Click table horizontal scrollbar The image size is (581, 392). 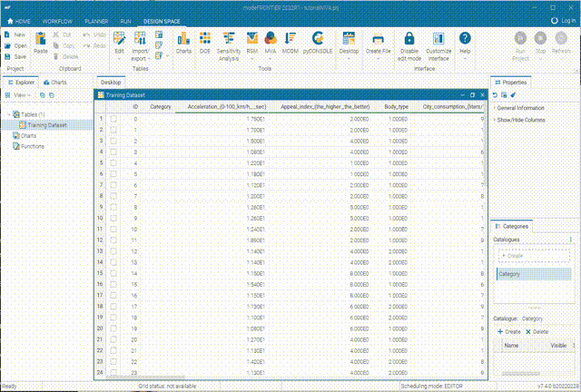[145, 377]
